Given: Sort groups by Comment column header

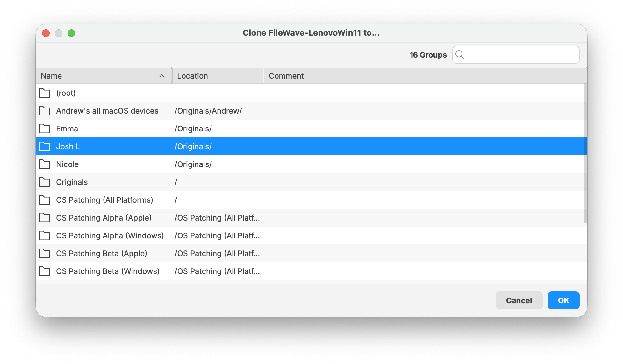Looking at the screenshot, I should [425, 76].
